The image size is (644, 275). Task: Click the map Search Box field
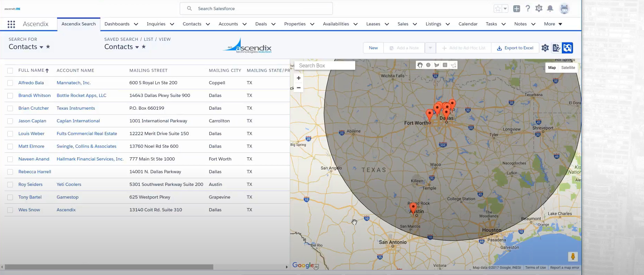[325, 65]
